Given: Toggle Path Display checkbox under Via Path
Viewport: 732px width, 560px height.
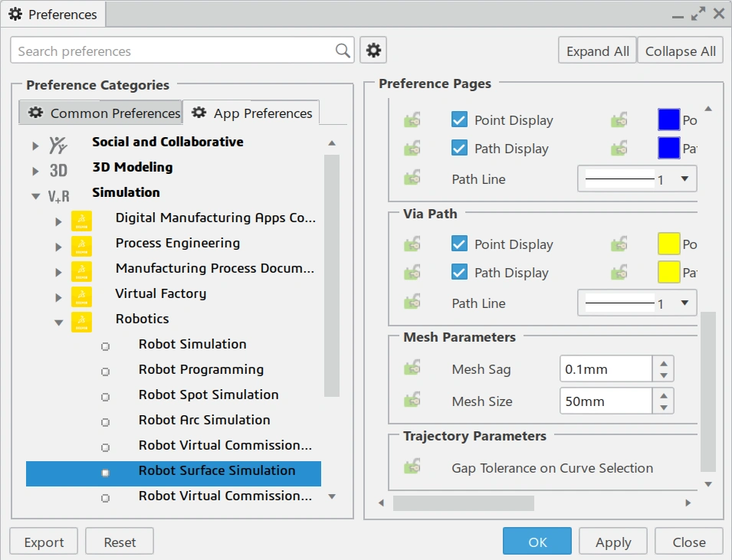Looking at the screenshot, I should pos(459,273).
